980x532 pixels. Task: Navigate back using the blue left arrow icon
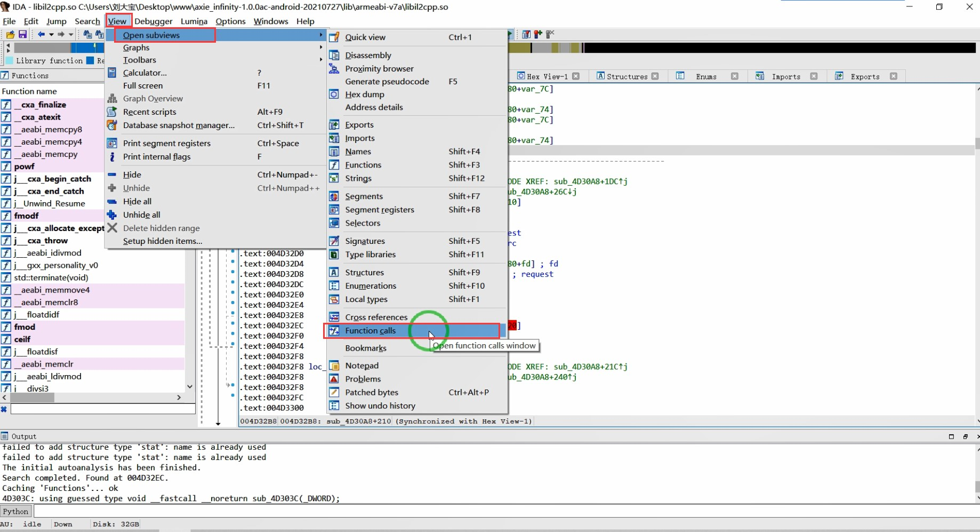[41, 34]
